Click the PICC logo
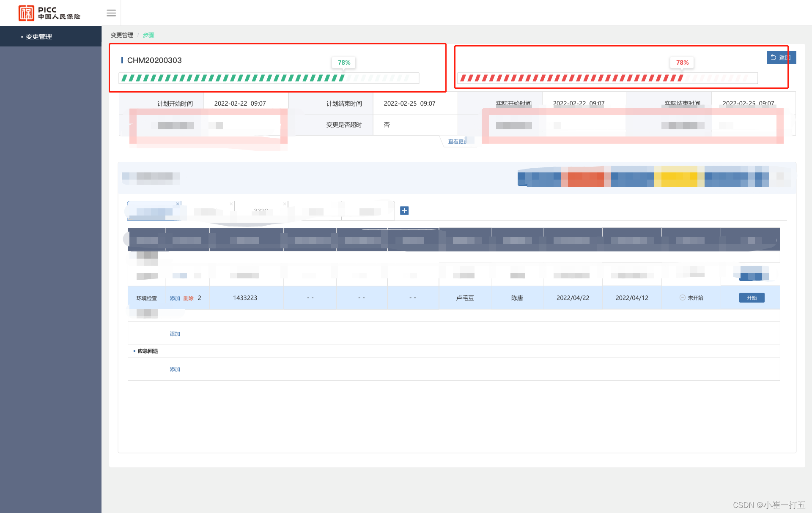 pyautogui.click(x=49, y=13)
